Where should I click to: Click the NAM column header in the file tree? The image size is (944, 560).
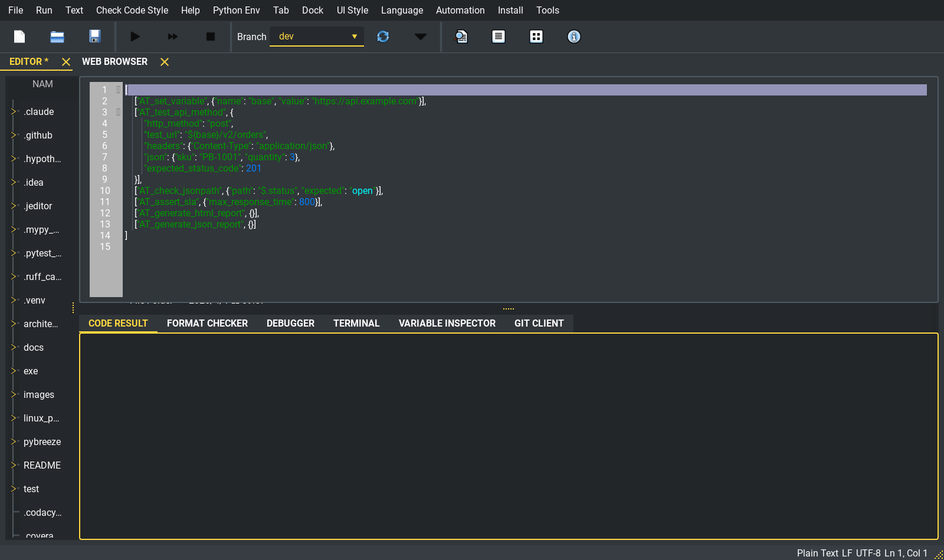point(42,84)
